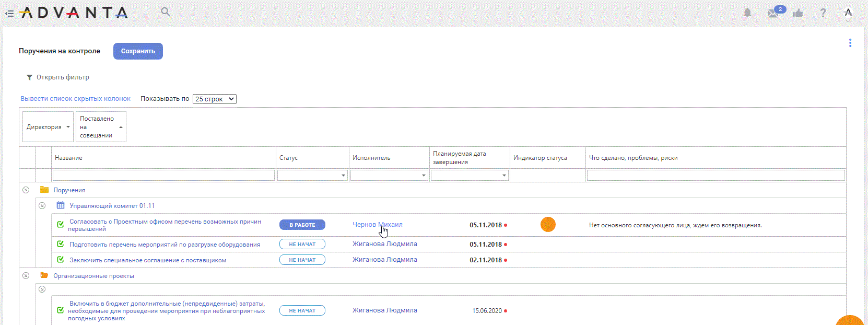Open Жиганова Людмила link in Заключить соглашение row
Screen dimensions: 868x325
click(385, 260)
